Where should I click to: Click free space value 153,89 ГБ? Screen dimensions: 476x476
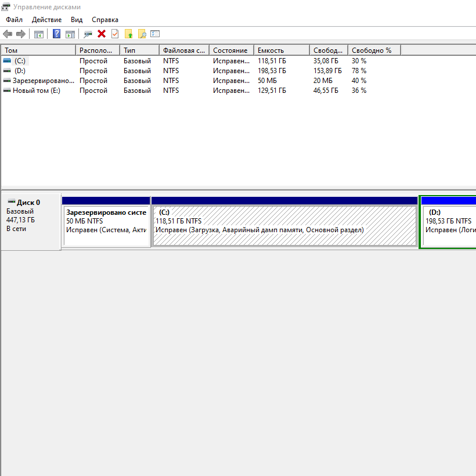pos(327,71)
